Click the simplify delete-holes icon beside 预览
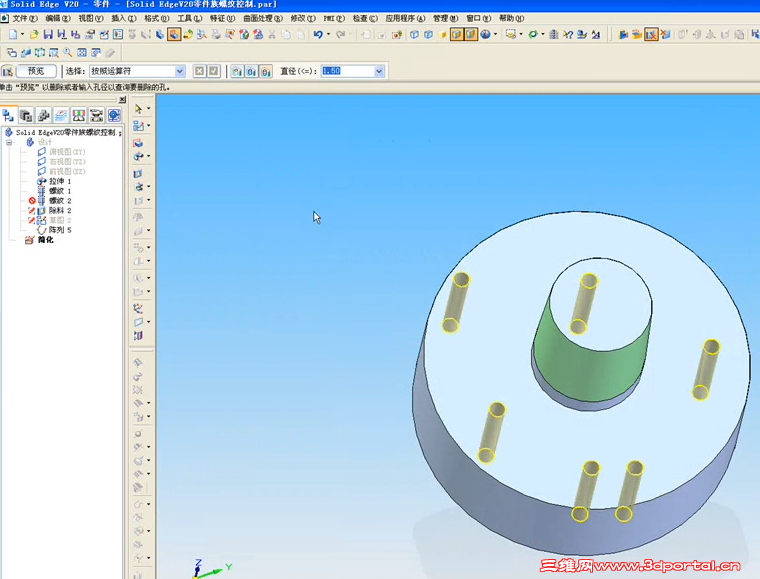Viewport: 760px width, 579px height. coord(7,71)
